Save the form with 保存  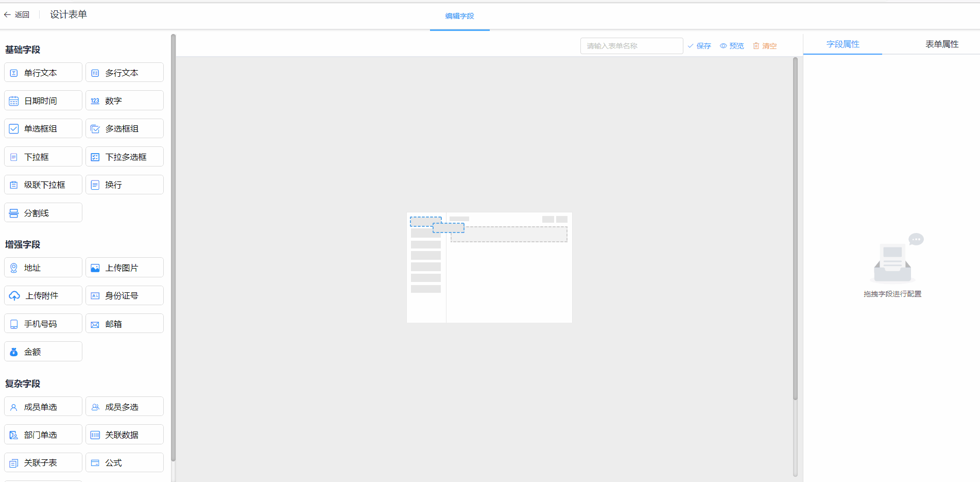pyautogui.click(x=699, y=46)
